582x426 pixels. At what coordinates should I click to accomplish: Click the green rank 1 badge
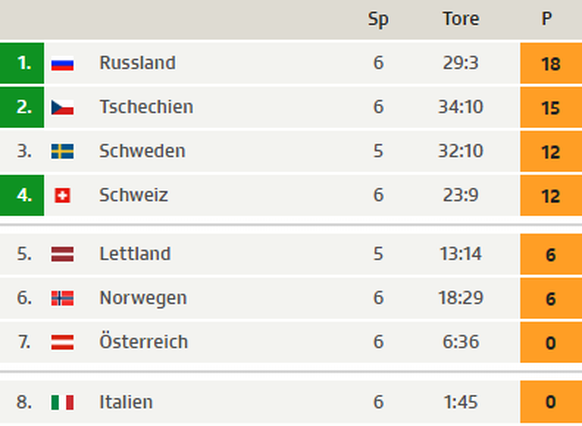(x=22, y=63)
